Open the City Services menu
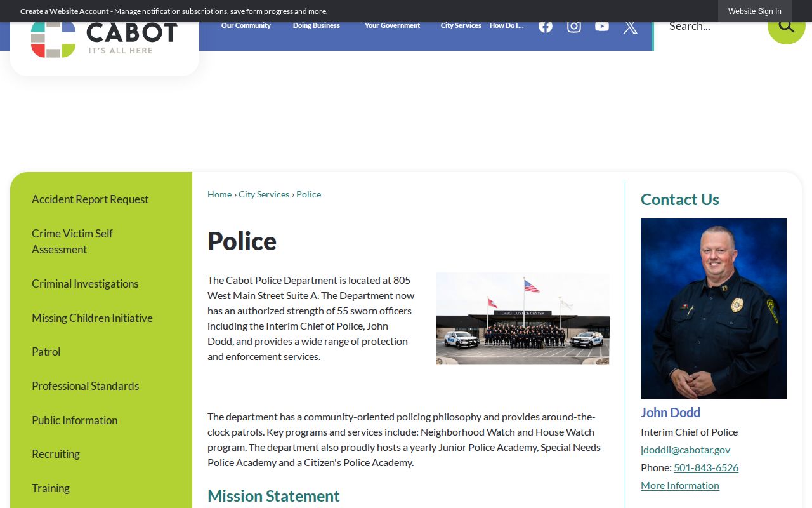The image size is (812, 508). (461, 26)
